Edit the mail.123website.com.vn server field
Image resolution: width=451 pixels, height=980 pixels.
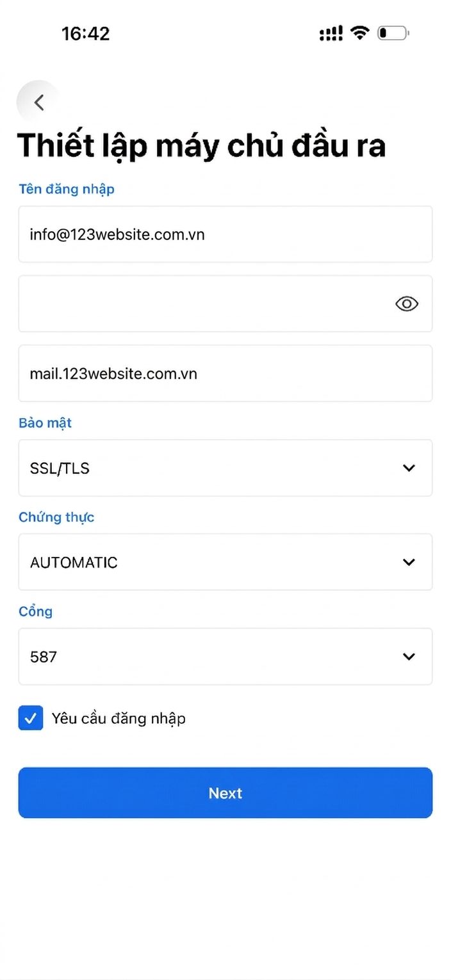pos(225,374)
